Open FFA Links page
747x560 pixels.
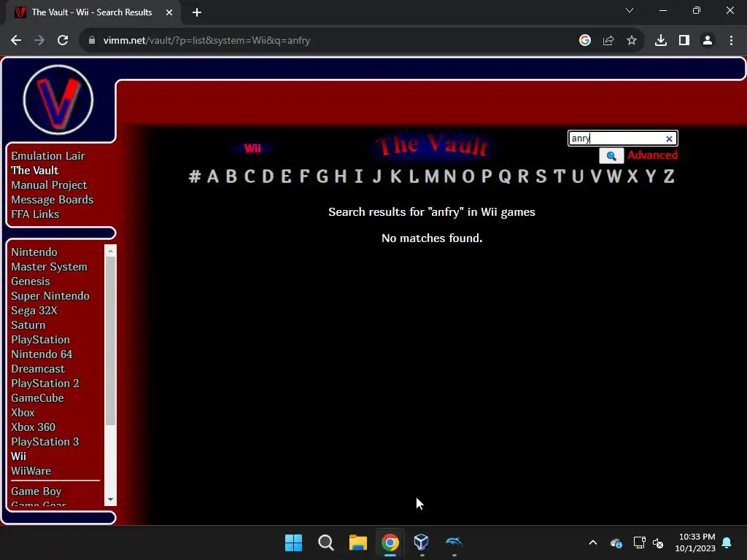point(35,214)
